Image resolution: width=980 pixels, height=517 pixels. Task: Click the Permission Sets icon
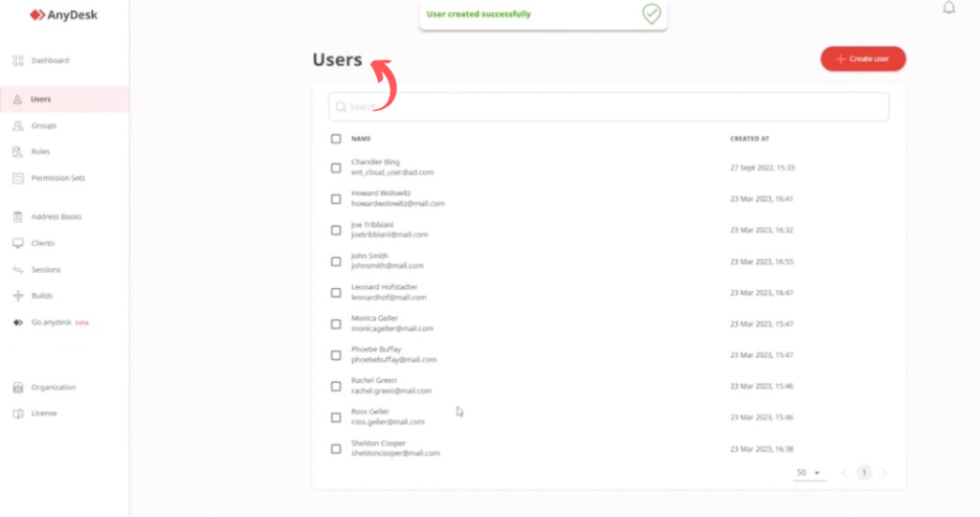point(18,178)
